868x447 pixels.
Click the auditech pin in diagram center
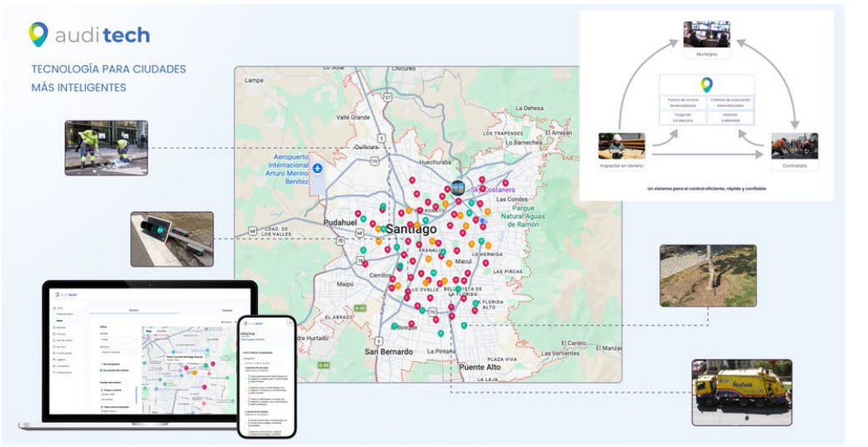point(706,84)
